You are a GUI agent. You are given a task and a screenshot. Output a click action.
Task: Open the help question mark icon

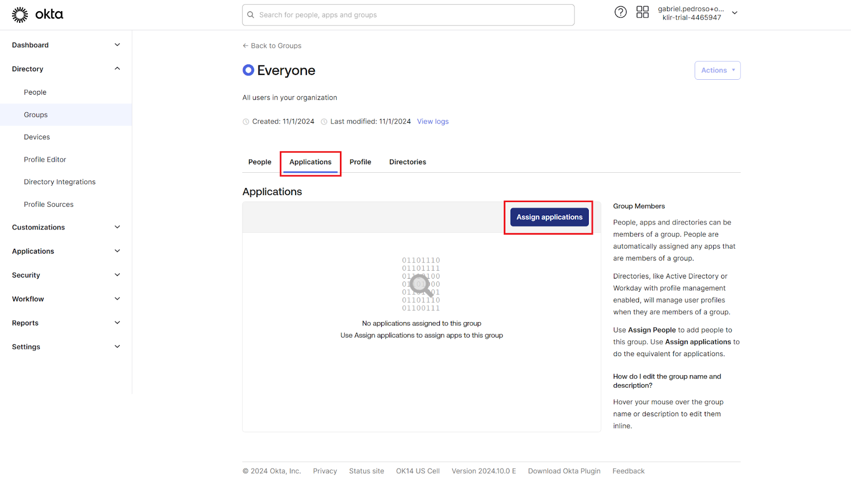pos(620,12)
